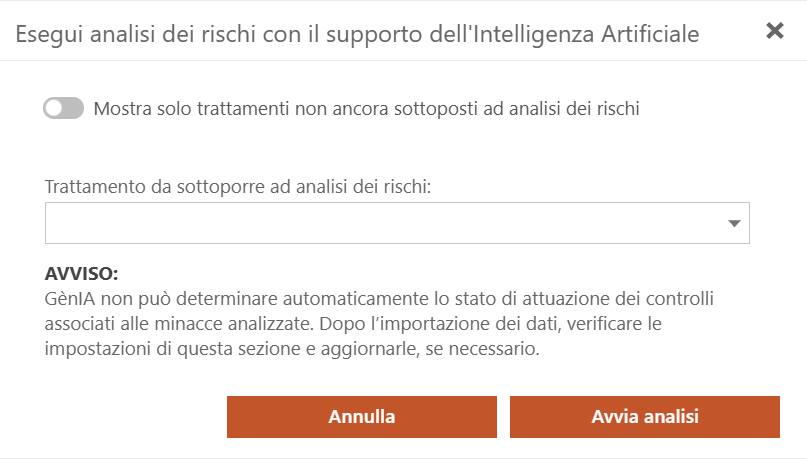Enable filter for treatments not yet analyzed
The image size is (807, 459).
pos(63,108)
